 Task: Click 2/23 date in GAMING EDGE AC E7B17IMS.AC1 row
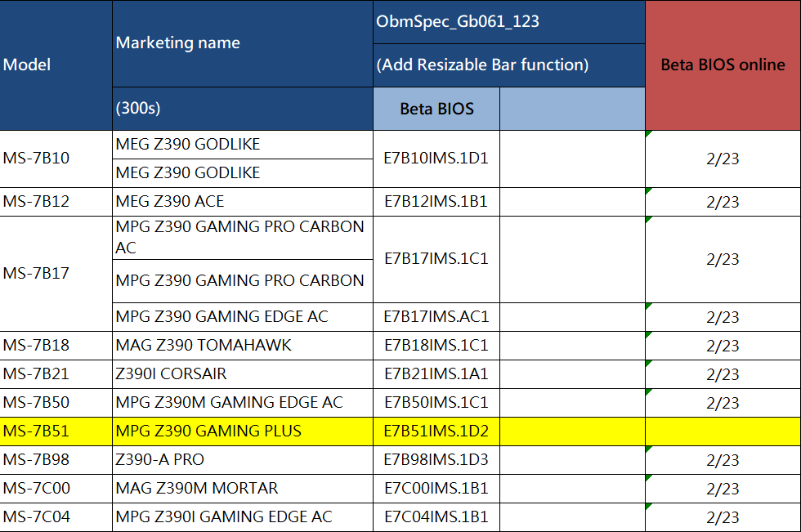pyautogui.click(x=723, y=317)
